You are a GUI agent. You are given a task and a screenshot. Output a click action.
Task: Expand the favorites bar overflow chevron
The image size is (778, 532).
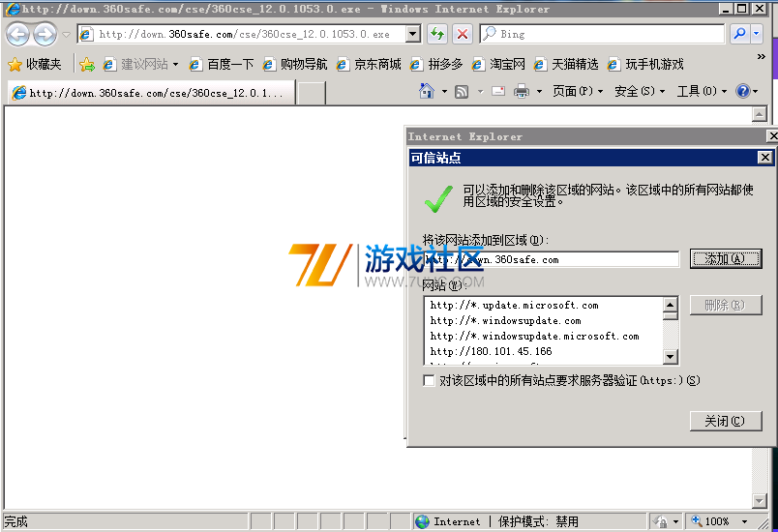click(x=762, y=57)
